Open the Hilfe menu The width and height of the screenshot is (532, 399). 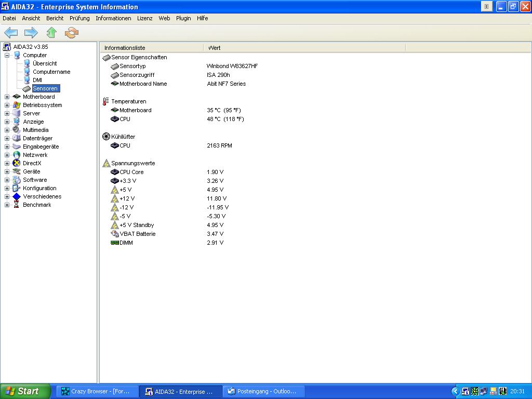click(x=202, y=18)
